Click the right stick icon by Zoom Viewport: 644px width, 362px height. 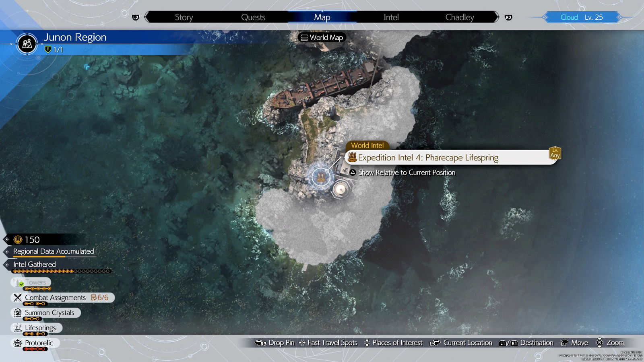599,343
